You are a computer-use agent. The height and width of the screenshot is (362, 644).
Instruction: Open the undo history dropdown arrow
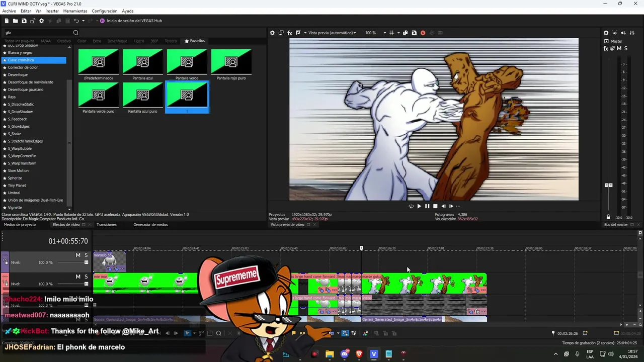coord(83,21)
